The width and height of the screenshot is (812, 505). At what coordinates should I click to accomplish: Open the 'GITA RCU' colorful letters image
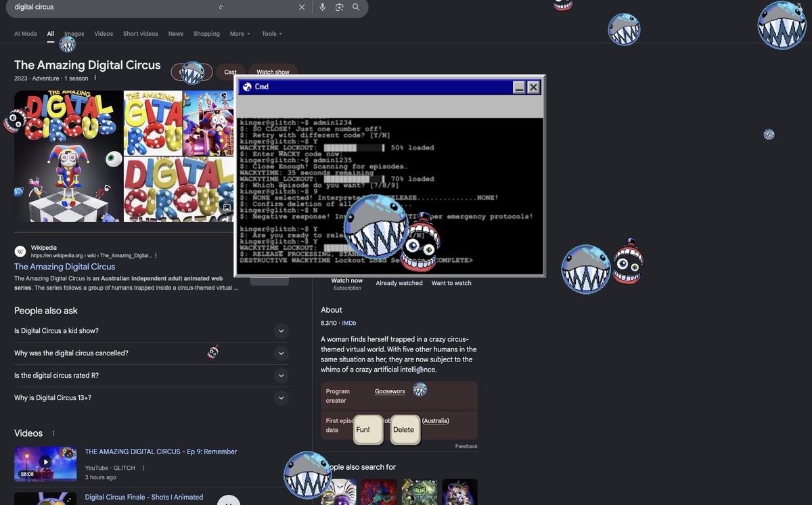coord(153,123)
